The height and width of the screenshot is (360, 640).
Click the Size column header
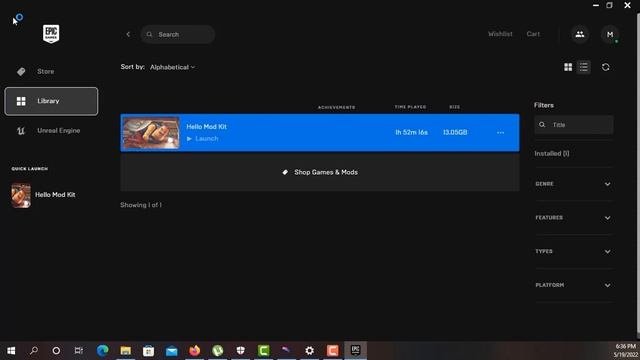point(455,107)
